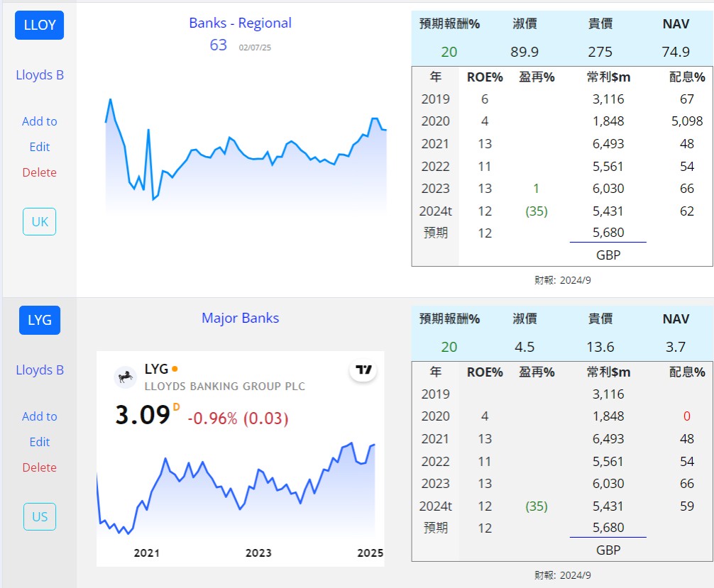Image resolution: width=714 pixels, height=588 pixels.
Task: Click LLOY NAV value 74.9
Action: point(676,52)
